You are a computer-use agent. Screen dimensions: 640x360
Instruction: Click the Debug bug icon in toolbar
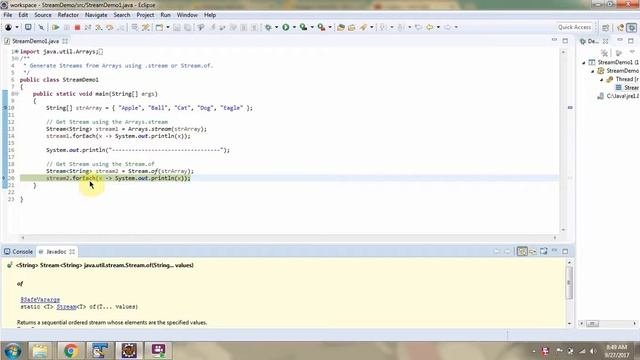tap(268, 27)
